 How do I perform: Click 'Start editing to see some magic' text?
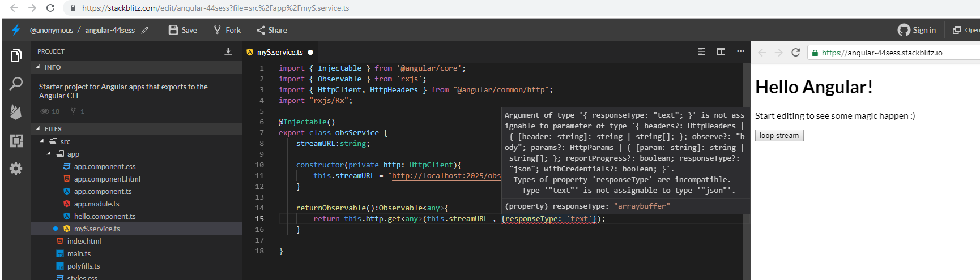pos(835,116)
